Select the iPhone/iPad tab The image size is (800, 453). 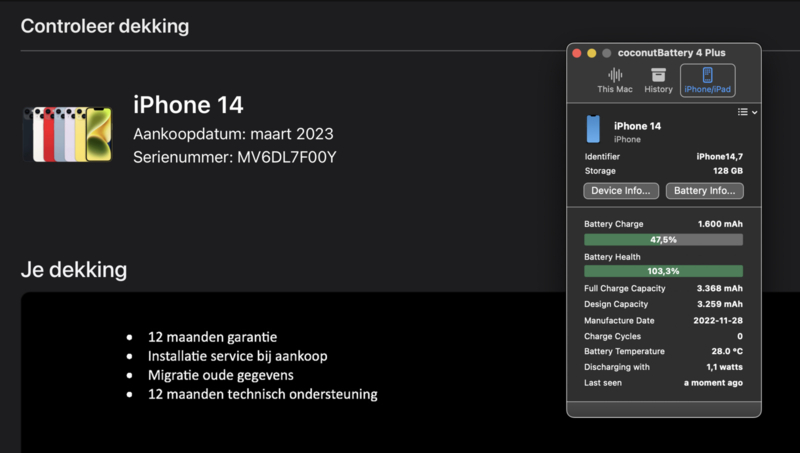coord(707,81)
